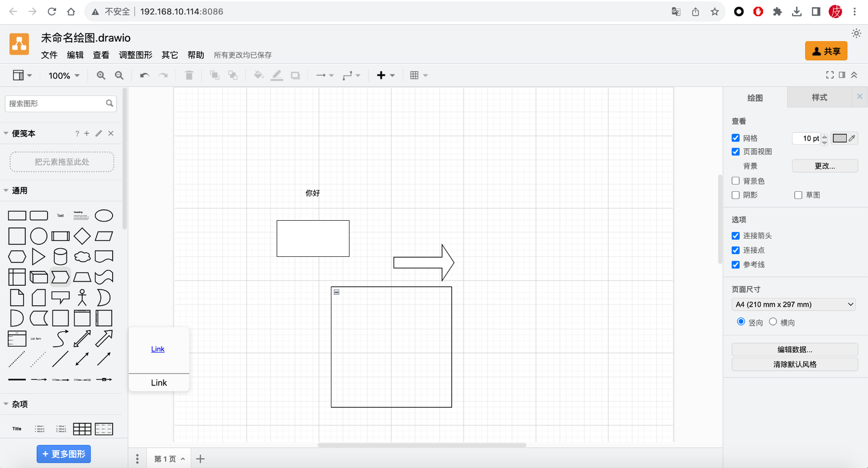This screenshot has height=468, width=868.
Task: Click the shadow effect icon in toolbar
Action: (295, 75)
